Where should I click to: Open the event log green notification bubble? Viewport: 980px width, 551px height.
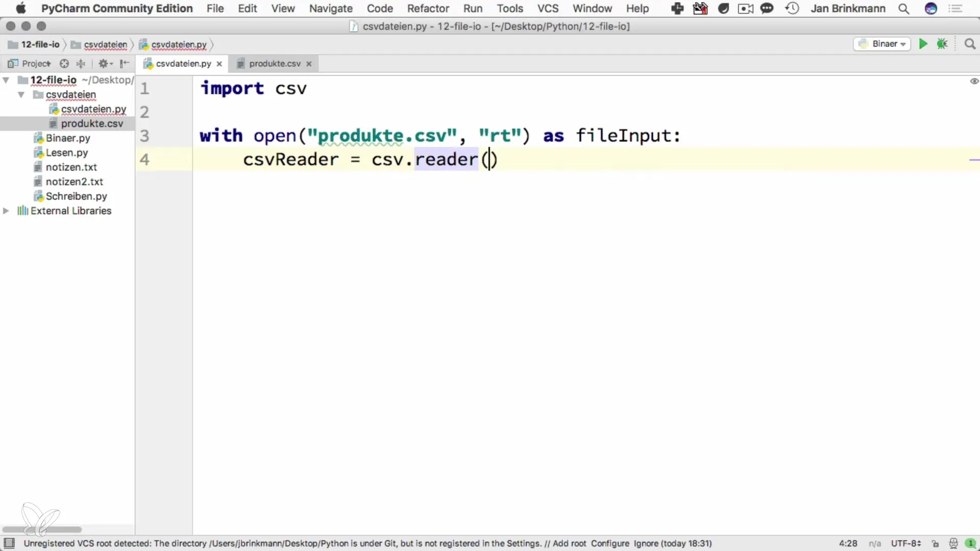click(x=971, y=543)
